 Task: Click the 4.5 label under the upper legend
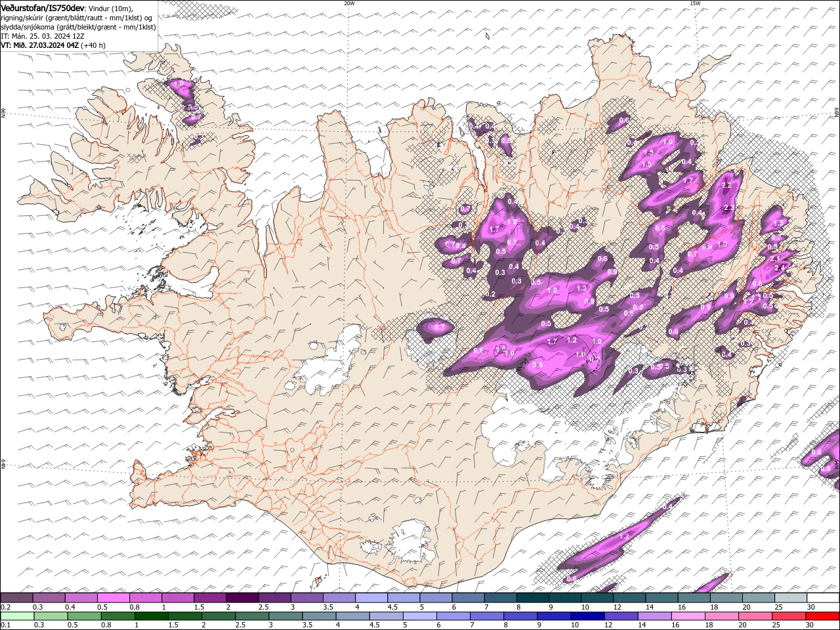(392, 607)
